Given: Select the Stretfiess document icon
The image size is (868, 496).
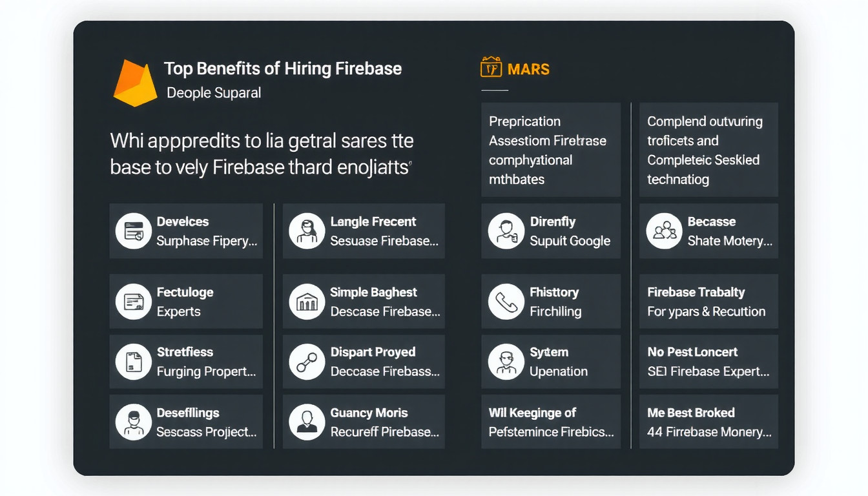Looking at the screenshot, I should click(x=134, y=362).
